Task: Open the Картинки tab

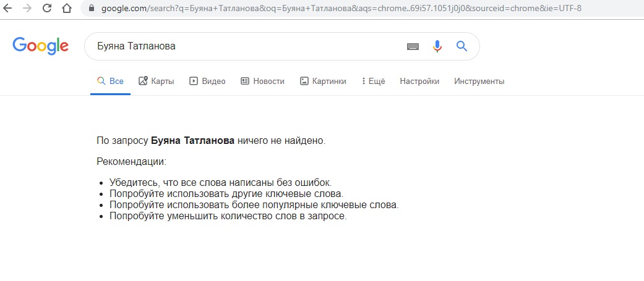Action: [x=323, y=82]
